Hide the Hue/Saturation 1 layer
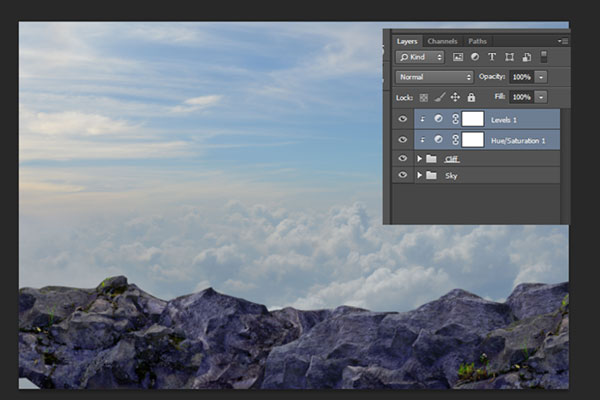 pos(403,139)
